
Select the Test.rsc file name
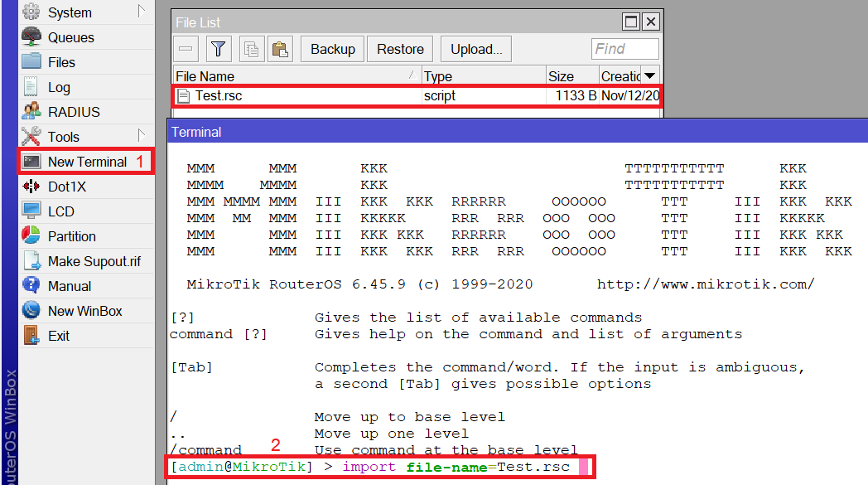219,96
